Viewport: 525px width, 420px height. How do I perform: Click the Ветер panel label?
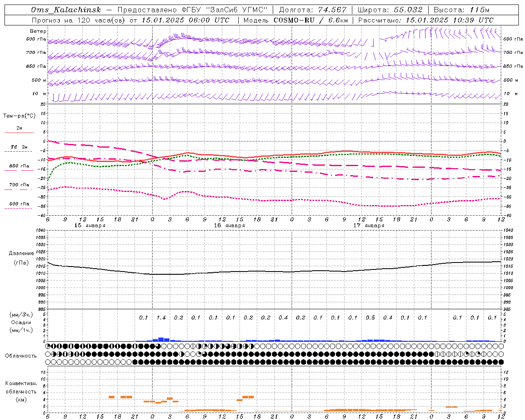pos(38,31)
